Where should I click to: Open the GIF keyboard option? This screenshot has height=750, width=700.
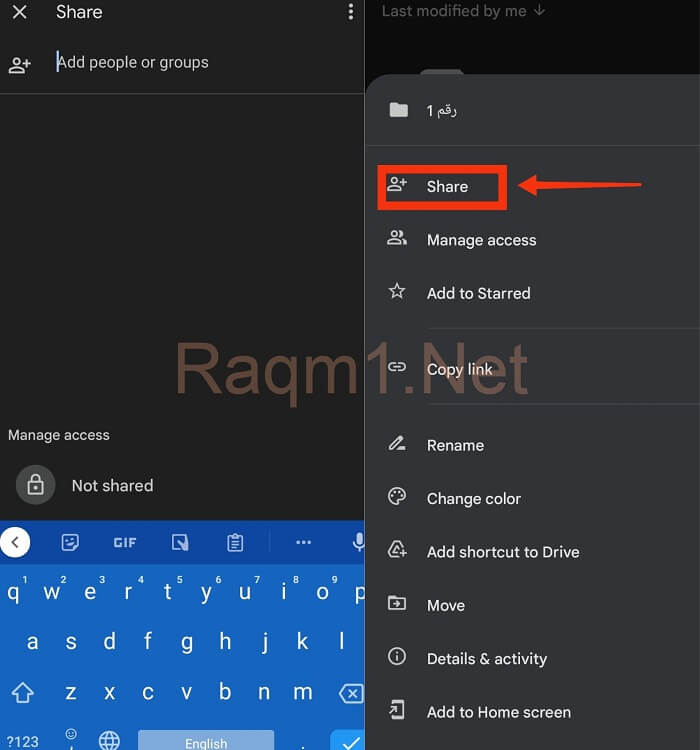click(x=124, y=542)
